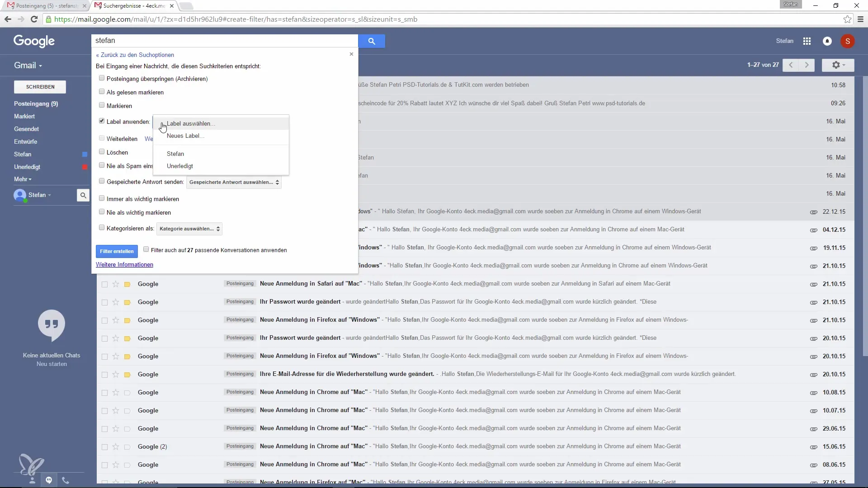Open Gesendet folder

[26, 129]
